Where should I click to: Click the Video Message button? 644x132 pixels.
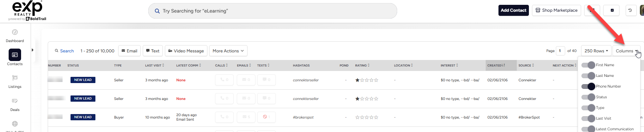[x=186, y=51]
